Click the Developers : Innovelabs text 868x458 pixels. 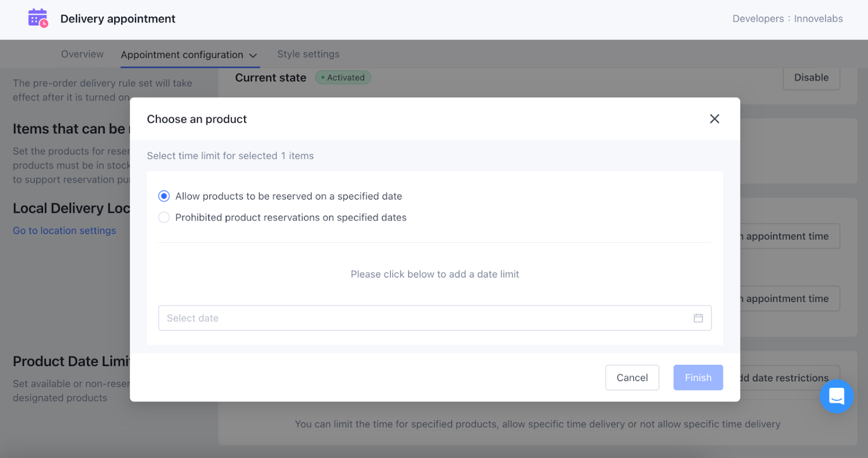[787, 18]
